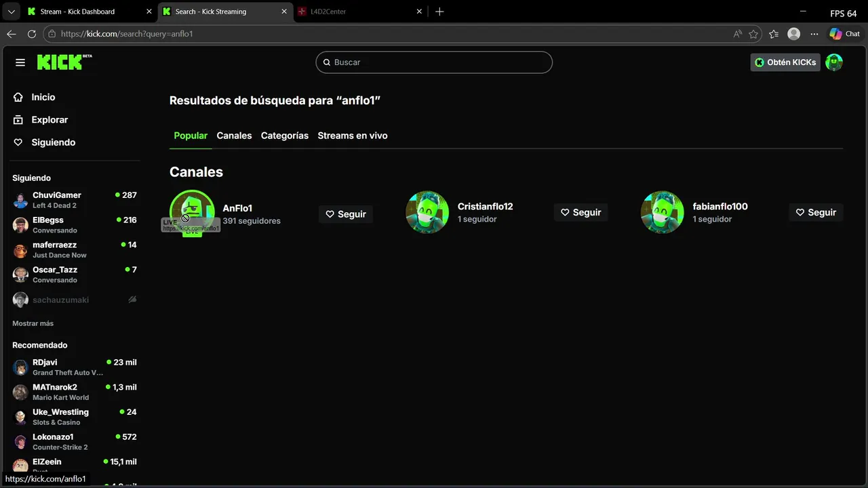Switch to the Canales tab
This screenshot has height=488, width=868.
point(234,136)
